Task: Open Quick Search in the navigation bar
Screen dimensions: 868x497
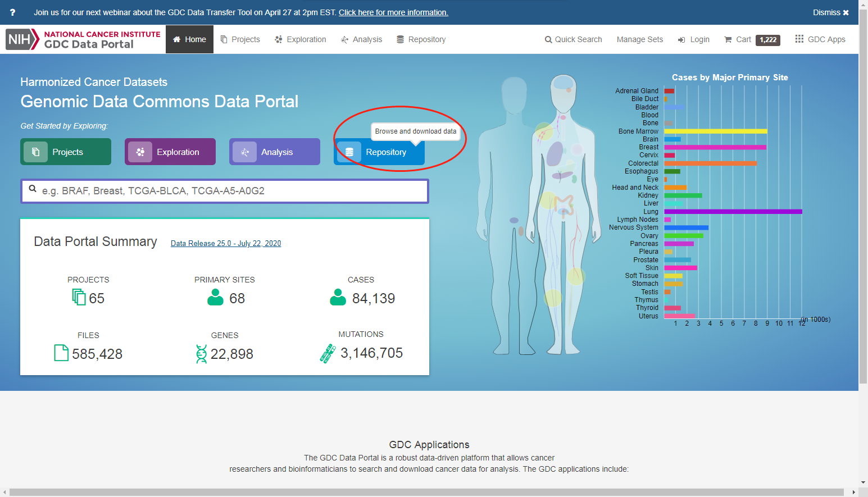Action: pyautogui.click(x=573, y=39)
